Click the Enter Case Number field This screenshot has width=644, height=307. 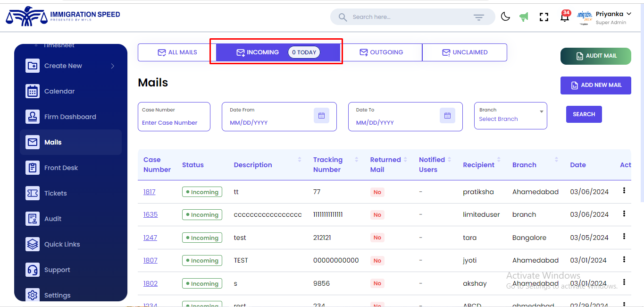[173, 123]
